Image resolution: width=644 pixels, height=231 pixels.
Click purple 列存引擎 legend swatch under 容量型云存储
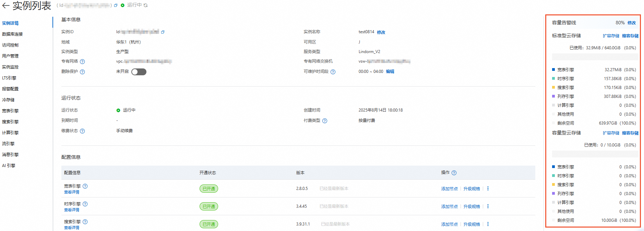553,193
